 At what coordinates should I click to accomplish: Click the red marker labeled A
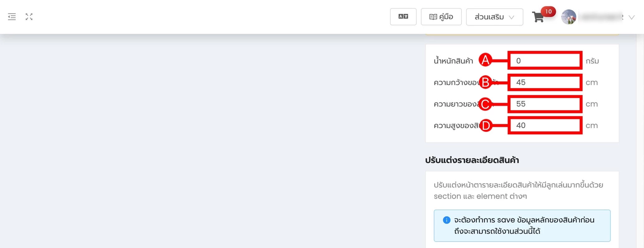click(485, 60)
